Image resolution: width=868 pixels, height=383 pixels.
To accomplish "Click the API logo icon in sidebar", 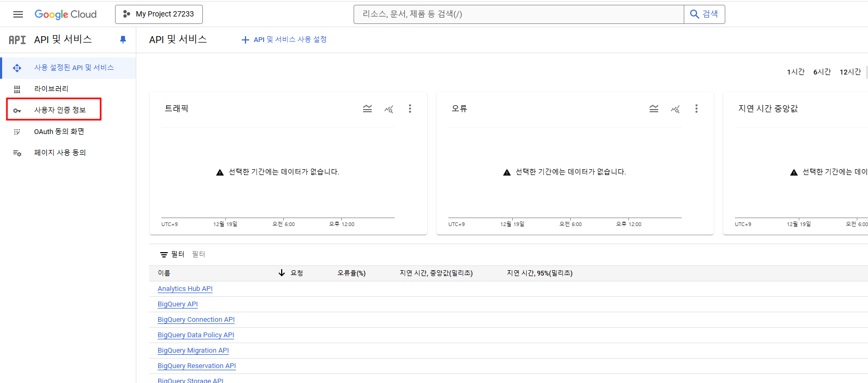I will 17,40.
